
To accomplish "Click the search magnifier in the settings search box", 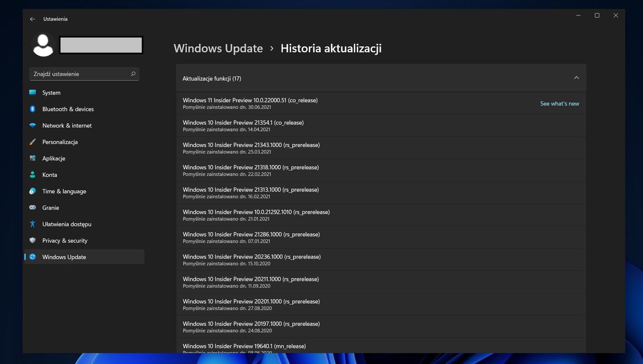I will coord(133,74).
